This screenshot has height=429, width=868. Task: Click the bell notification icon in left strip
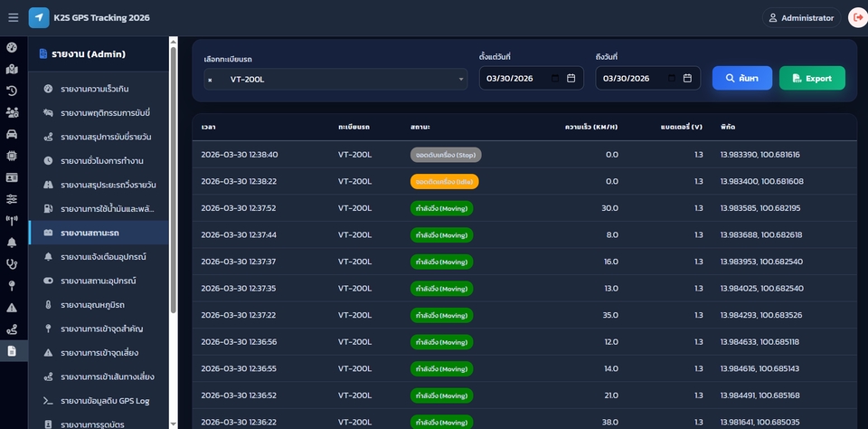[12, 243]
